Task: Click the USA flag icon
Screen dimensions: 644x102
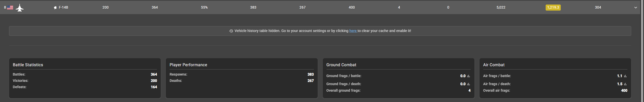Action: (10, 8)
